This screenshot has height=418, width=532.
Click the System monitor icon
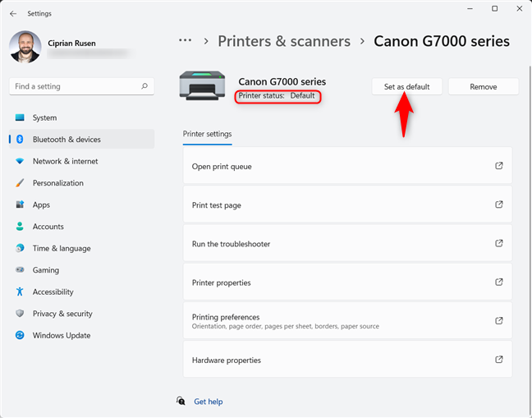(20, 117)
